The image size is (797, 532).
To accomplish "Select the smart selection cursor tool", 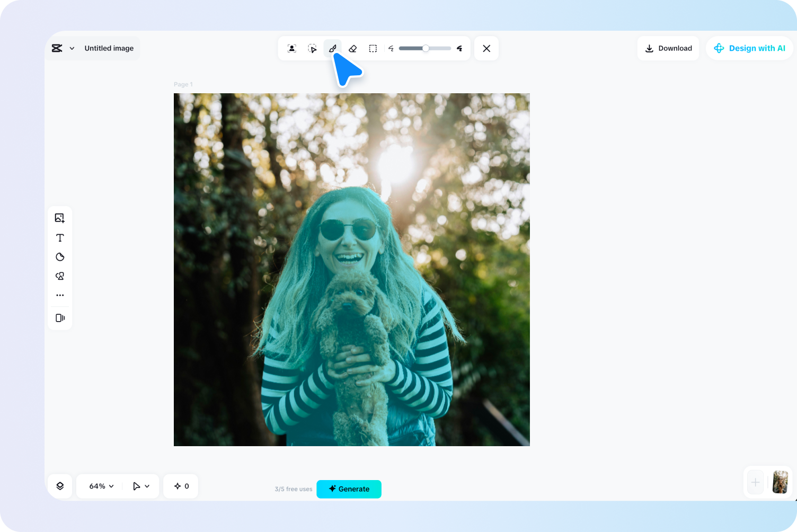I will pos(312,48).
